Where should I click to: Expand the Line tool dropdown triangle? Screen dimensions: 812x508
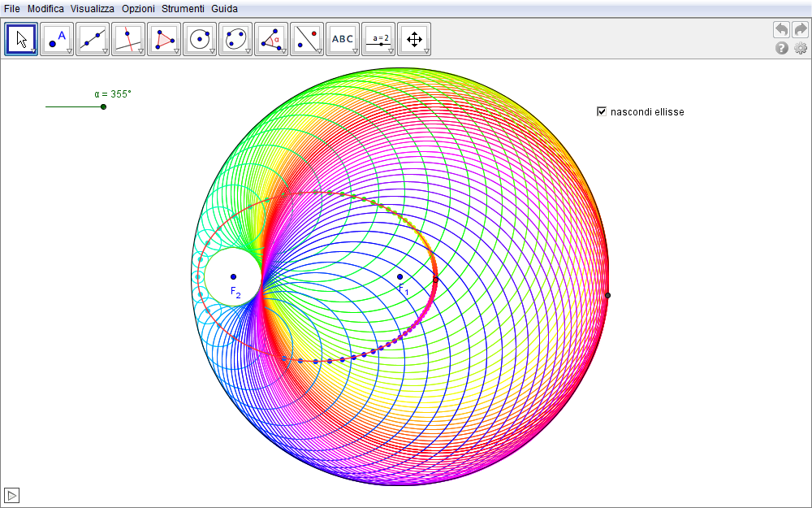tap(105, 51)
